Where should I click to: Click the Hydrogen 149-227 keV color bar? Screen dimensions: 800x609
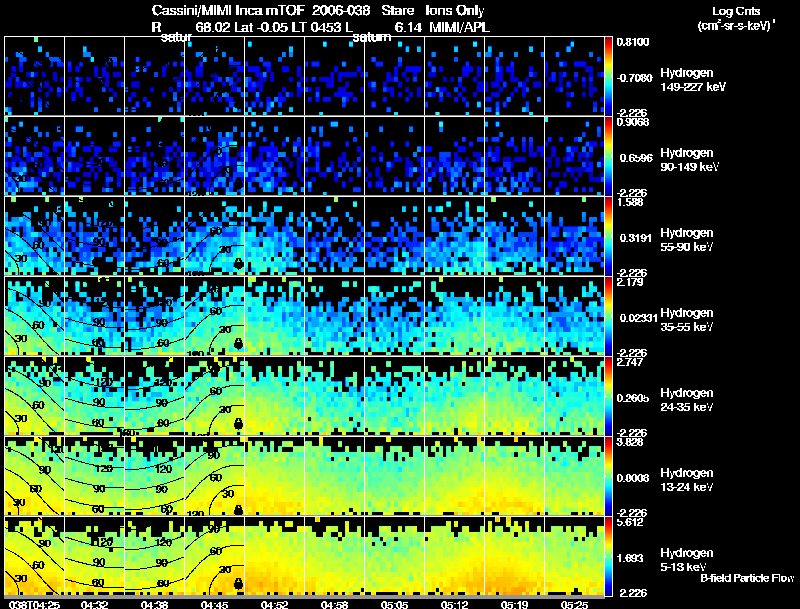tap(610, 76)
